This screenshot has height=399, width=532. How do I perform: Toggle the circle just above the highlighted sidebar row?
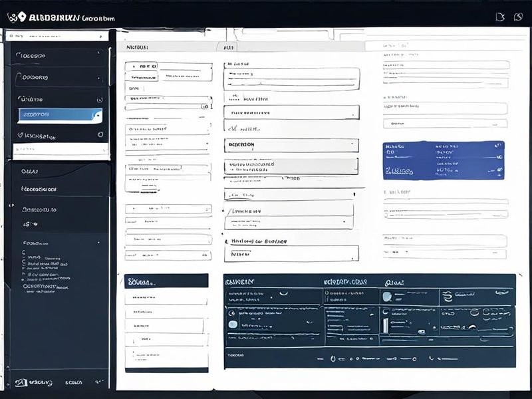tap(99, 100)
